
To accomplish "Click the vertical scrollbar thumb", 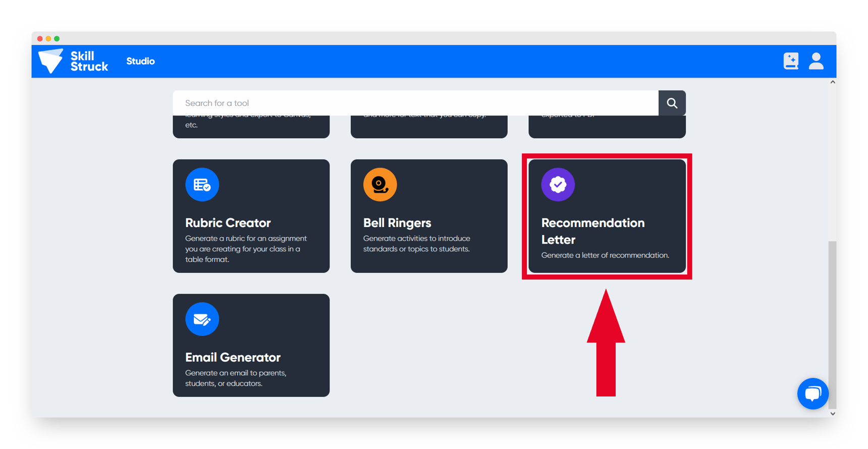I will (832, 323).
